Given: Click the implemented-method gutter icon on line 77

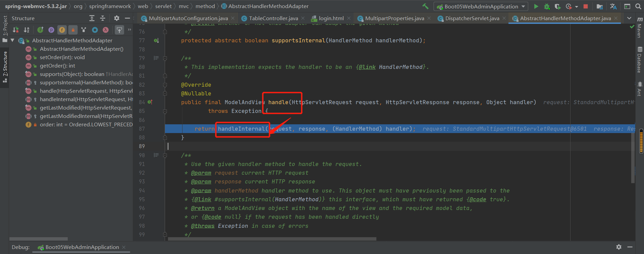Looking at the screenshot, I should click(156, 41).
